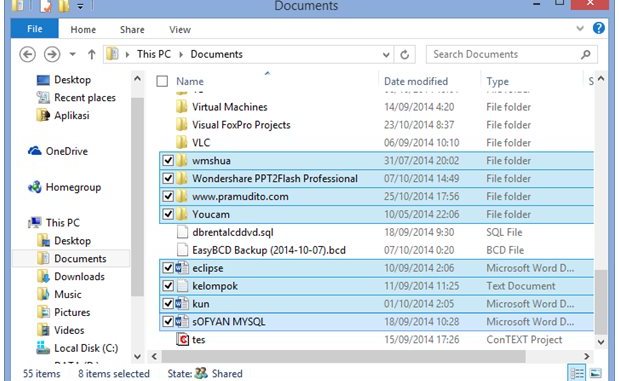Refresh the Documents folder
Image resolution: width=619 pixels, height=381 pixels.
pyautogui.click(x=405, y=54)
